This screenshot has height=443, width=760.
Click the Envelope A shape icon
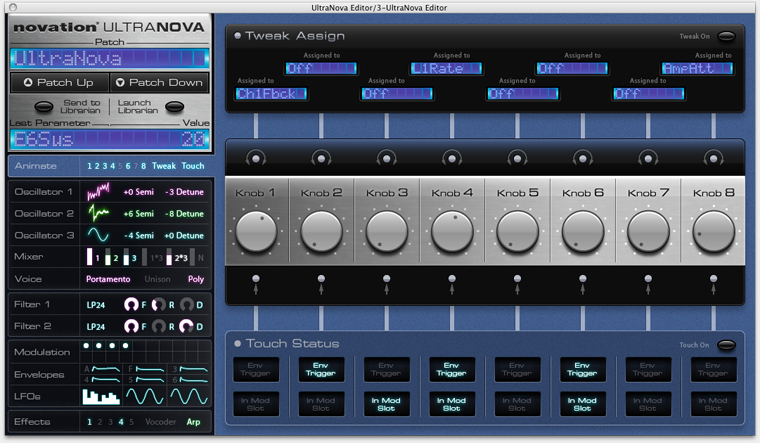coord(106,369)
